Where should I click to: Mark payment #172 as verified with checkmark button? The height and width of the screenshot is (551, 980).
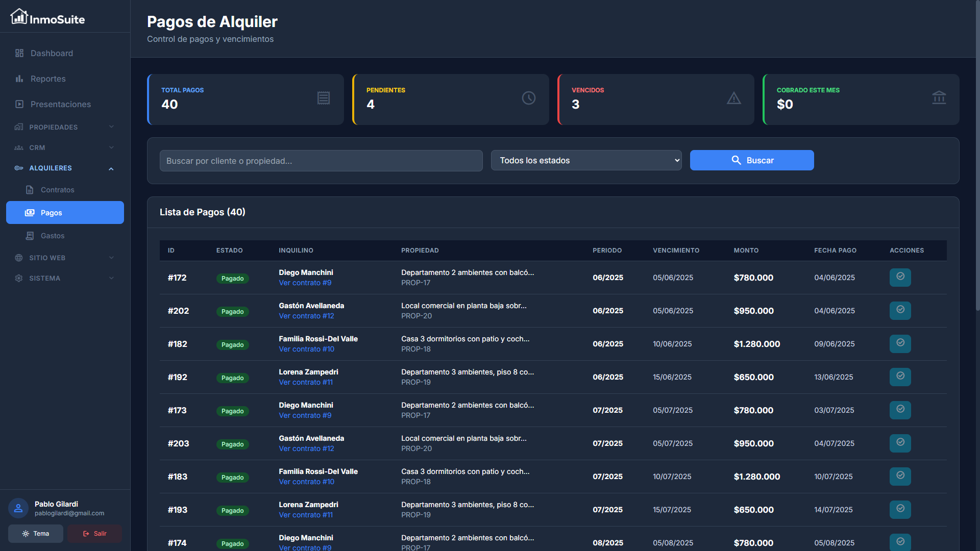pyautogui.click(x=900, y=278)
